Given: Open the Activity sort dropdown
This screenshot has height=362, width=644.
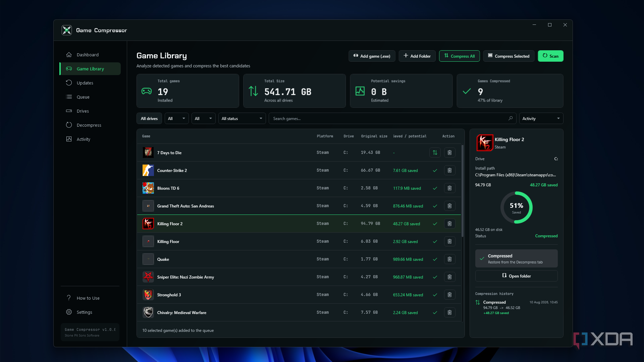Looking at the screenshot, I should tap(541, 118).
